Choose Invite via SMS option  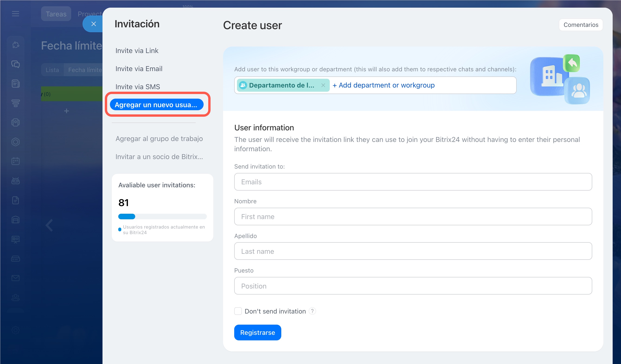click(x=138, y=87)
